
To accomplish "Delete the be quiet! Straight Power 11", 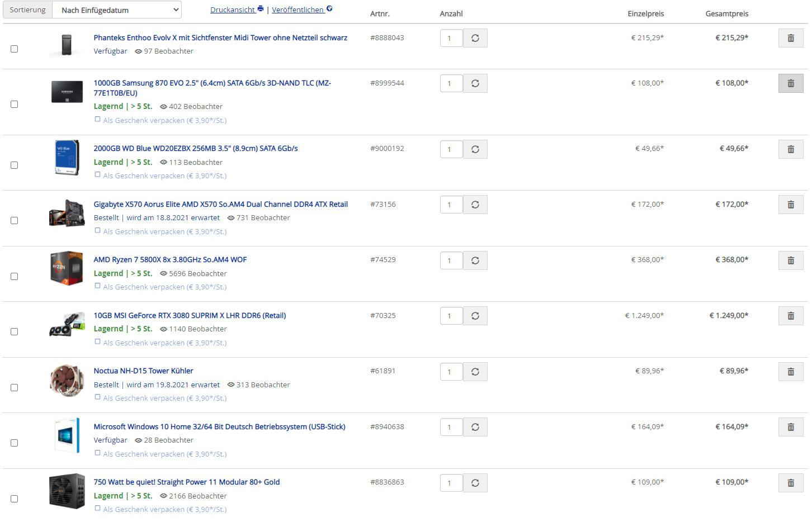I will tap(790, 483).
